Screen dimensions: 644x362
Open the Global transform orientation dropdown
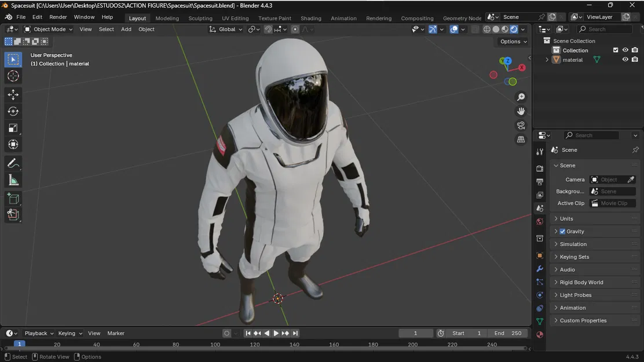pos(226,29)
